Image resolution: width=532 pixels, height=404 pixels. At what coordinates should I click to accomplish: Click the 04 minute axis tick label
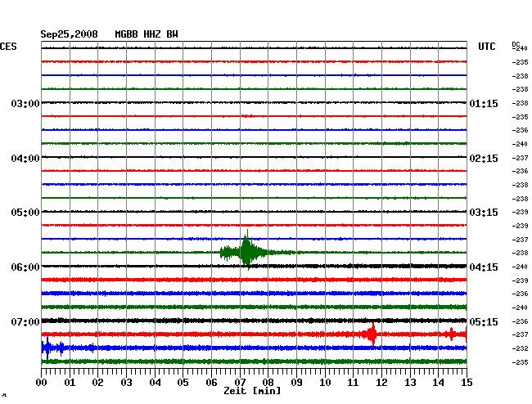(155, 383)
